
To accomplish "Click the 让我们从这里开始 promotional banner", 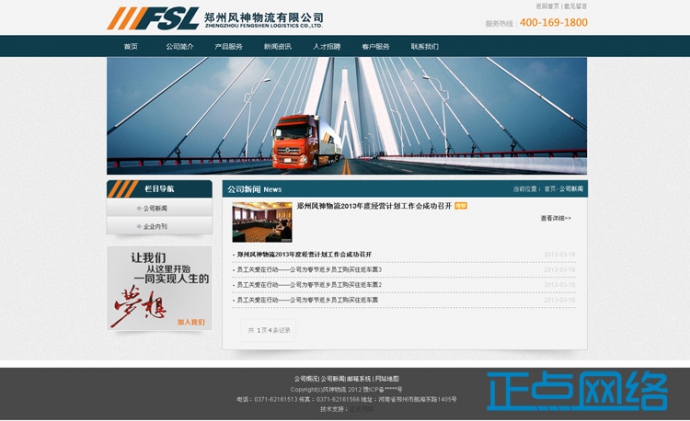I will 159,288.
